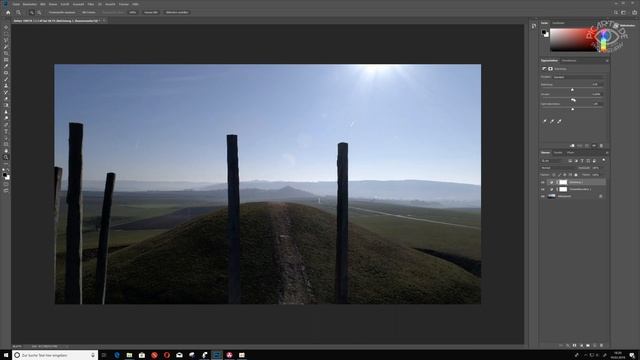Toggle adjustment visibility eye in Properties
This screenshot has width=640, height=360.
coord(594,146)
